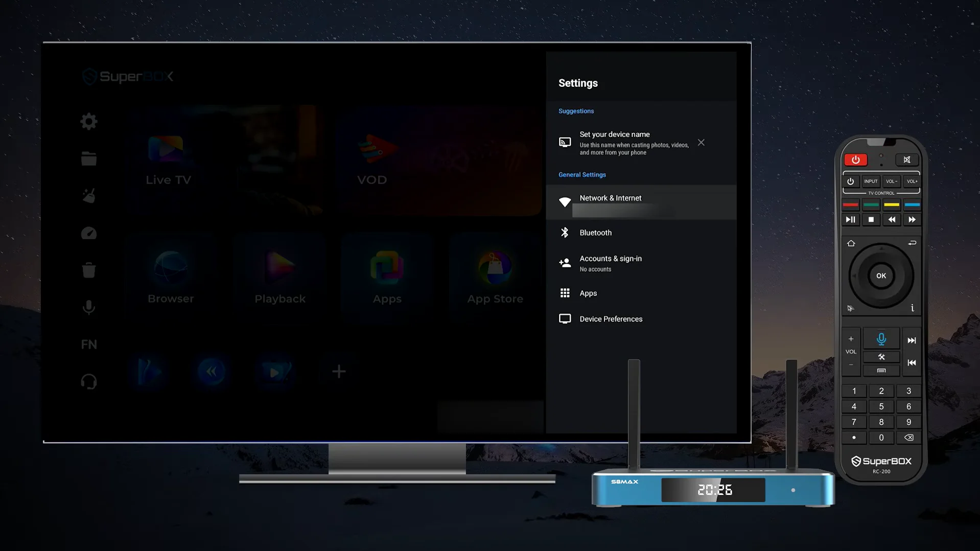This screenshot has height=551, width=980.
Task: Click the red power button on remote
Action: (855, 160)
